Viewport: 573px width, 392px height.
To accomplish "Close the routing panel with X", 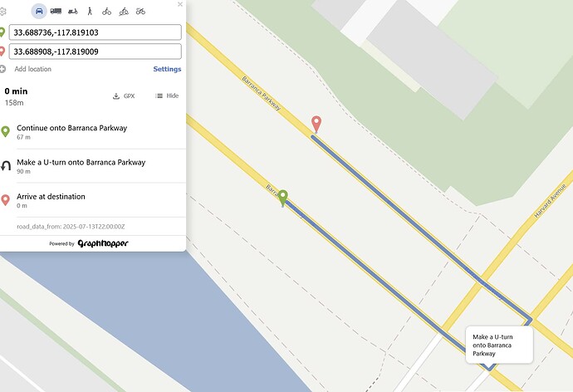I will [x=180, y=4].
